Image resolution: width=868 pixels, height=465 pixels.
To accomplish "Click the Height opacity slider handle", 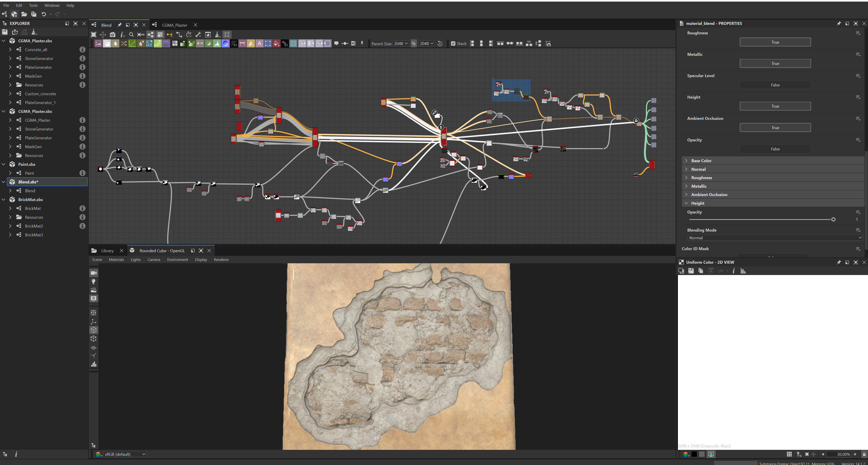I will (x=833, y=220).
